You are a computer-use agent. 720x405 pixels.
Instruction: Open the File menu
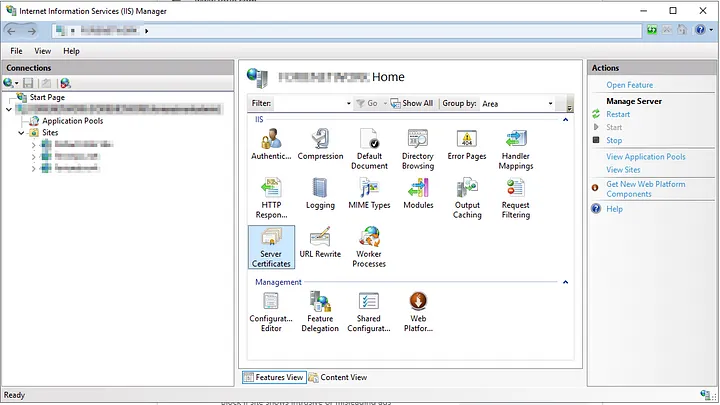pyautogui.click(x=16, y=51)
